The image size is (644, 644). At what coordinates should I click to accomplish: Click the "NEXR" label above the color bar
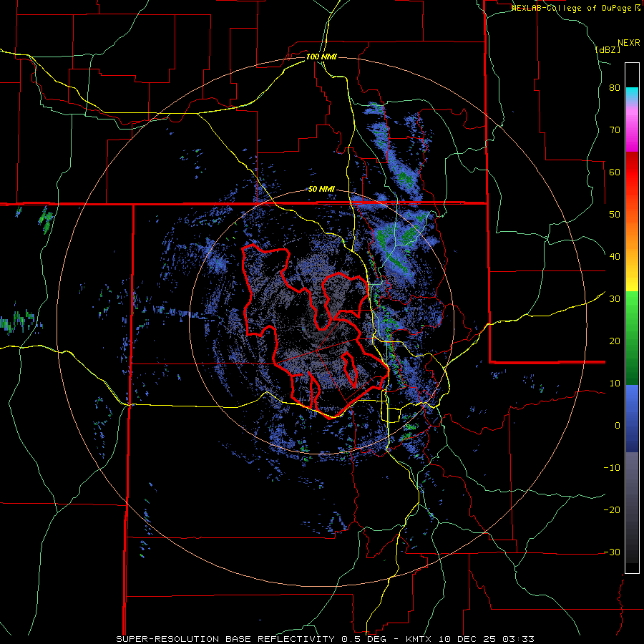click(x=629, y=43)
